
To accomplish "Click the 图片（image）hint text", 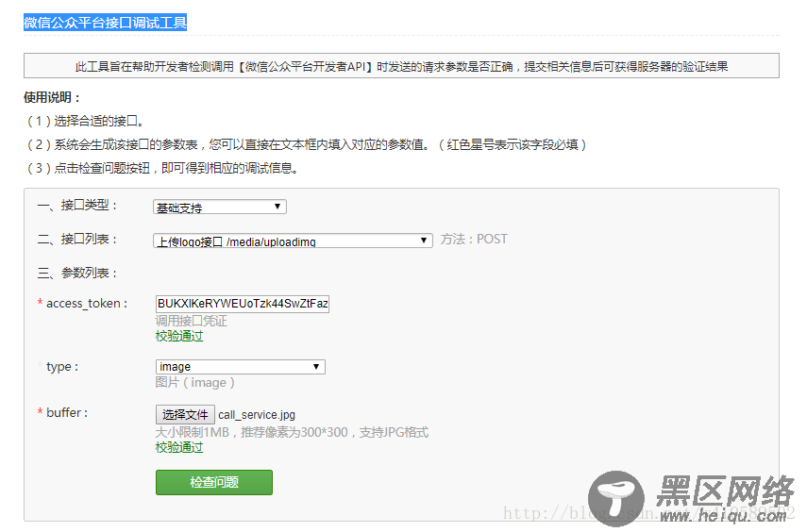I will pyautogui.click(x=195, y=383).
